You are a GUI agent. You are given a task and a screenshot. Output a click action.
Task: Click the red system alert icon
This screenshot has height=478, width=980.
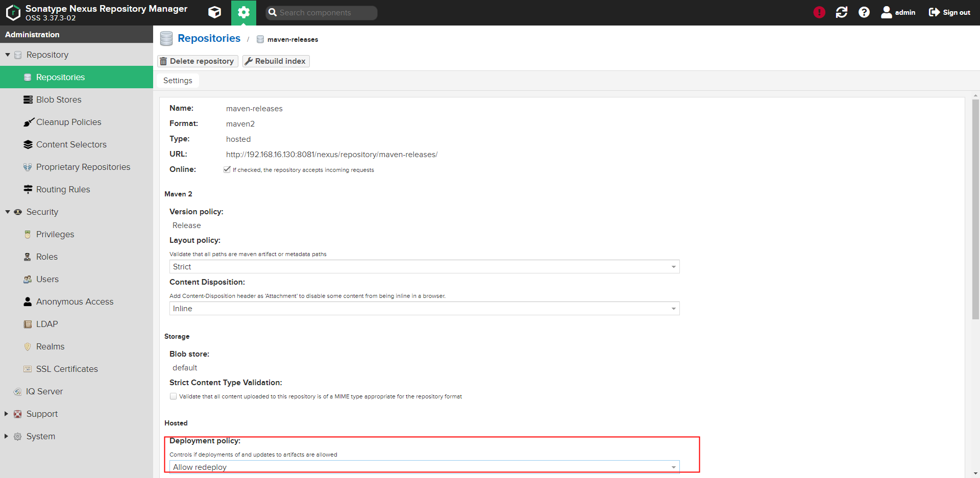(x=819, y=12)
